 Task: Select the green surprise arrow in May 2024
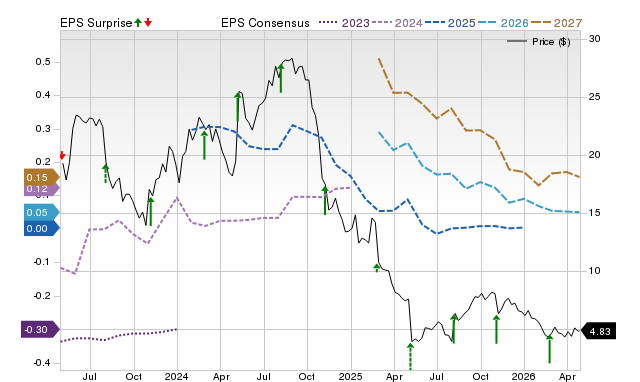coord(238,107)
